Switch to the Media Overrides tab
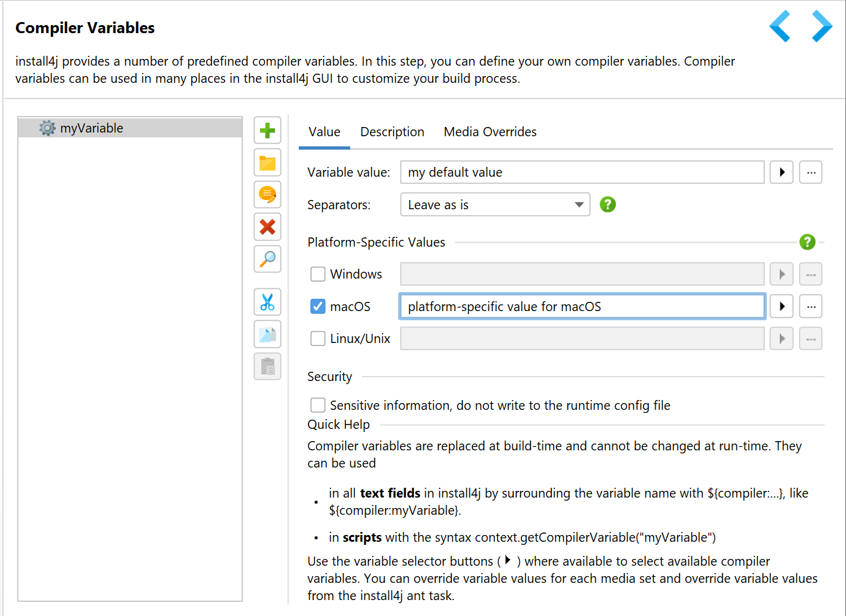Image resolution: width=846 pixels, height=616 pixels. pos(490,132)
